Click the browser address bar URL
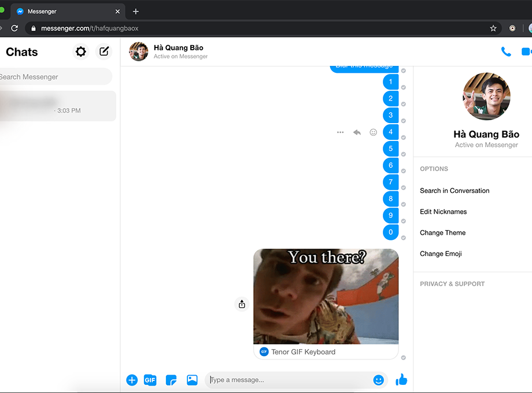 point(90,28)
